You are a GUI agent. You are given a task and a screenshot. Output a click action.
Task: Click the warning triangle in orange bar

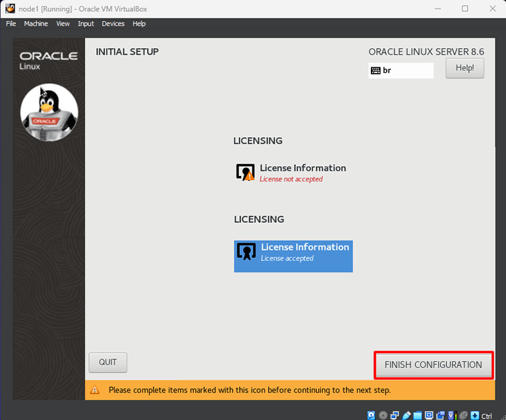pos(95,390)
